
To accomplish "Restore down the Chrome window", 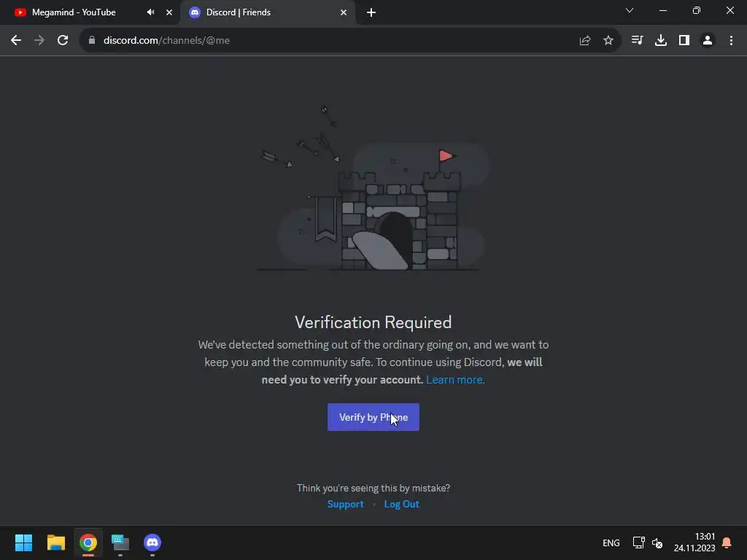I will click(x=697, y=10).
